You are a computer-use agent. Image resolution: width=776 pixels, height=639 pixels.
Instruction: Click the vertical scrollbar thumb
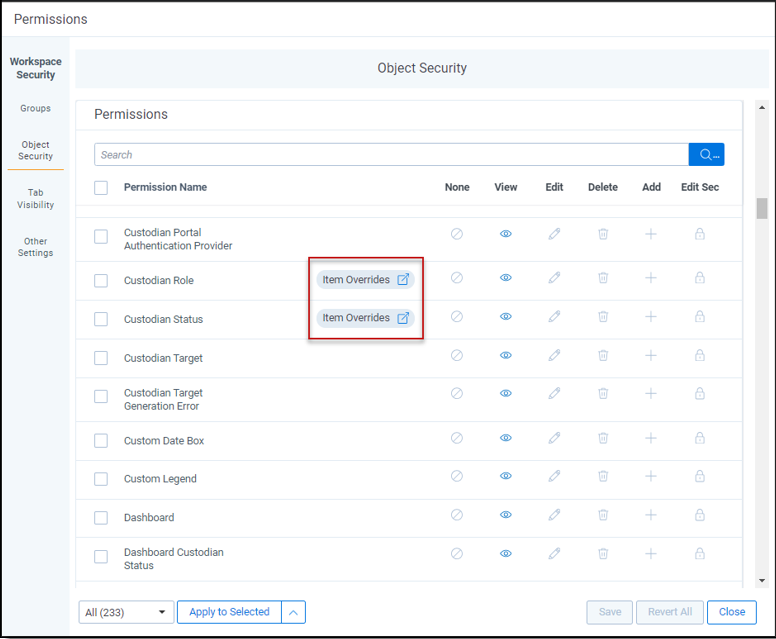coord(762,208)
